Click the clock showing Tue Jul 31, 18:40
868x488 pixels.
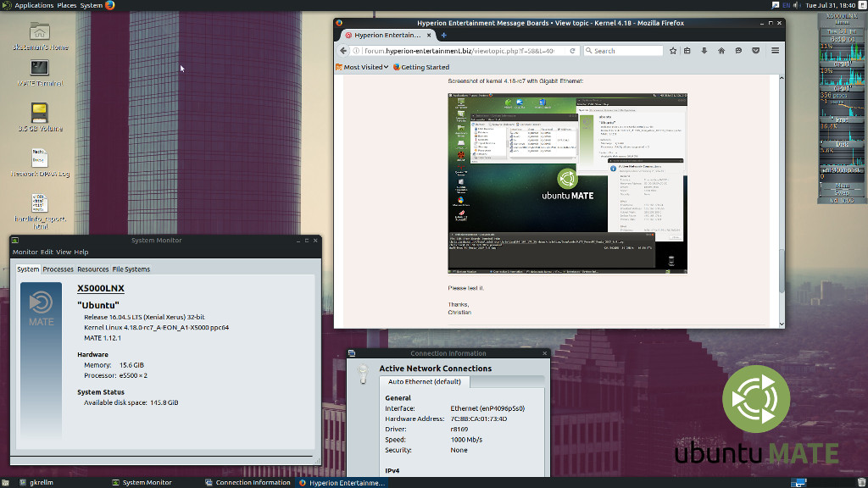831,5
